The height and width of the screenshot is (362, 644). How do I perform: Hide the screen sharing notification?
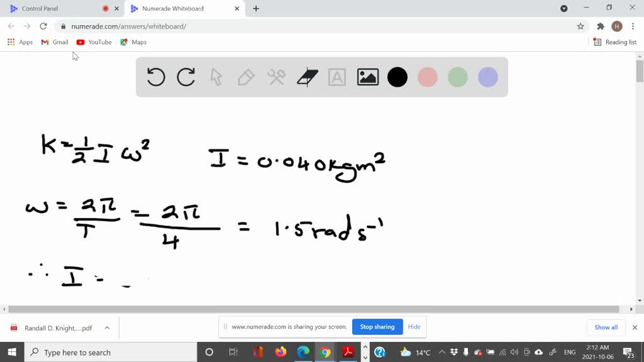(414, 327)
